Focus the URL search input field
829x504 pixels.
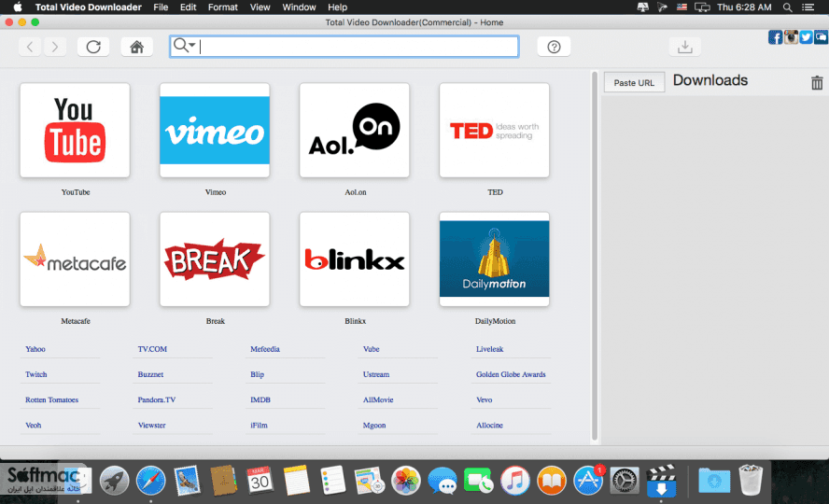[x=344, y=47]
